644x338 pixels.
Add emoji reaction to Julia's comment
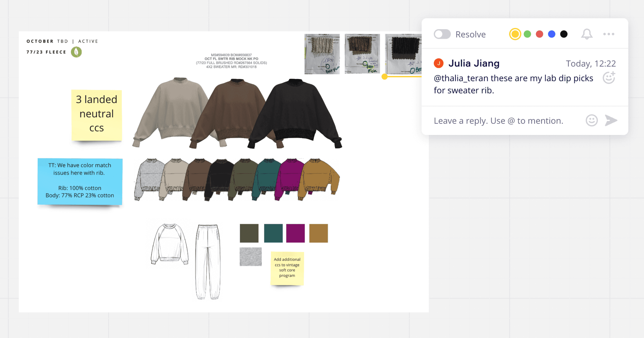(609, 78)
